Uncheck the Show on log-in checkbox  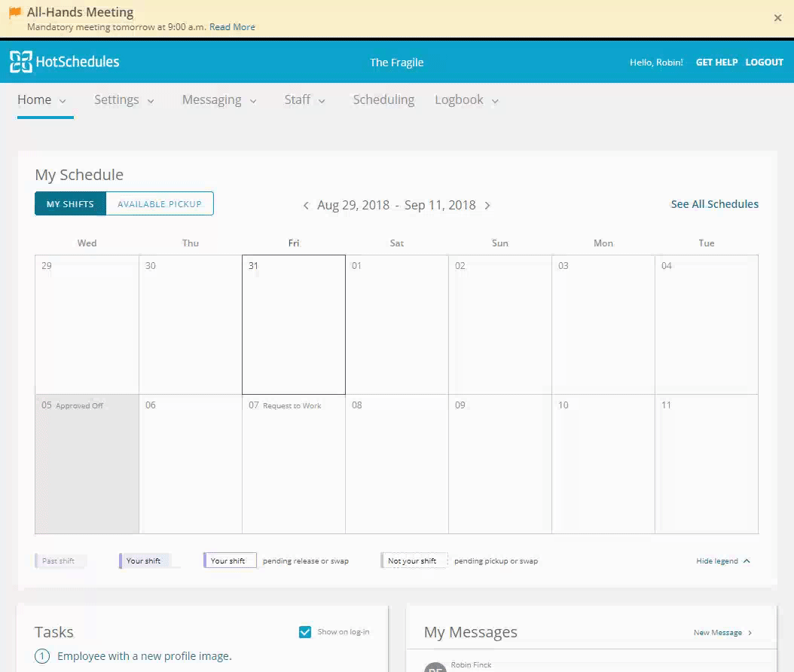(x=305, y=632)
